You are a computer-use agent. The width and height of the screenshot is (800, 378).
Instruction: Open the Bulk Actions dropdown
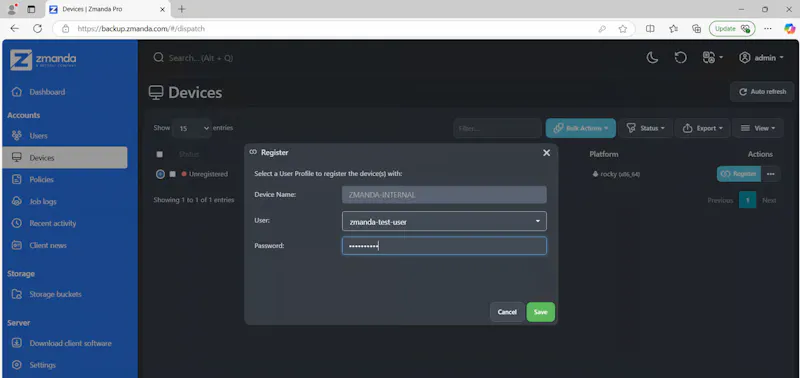[581, 129]
